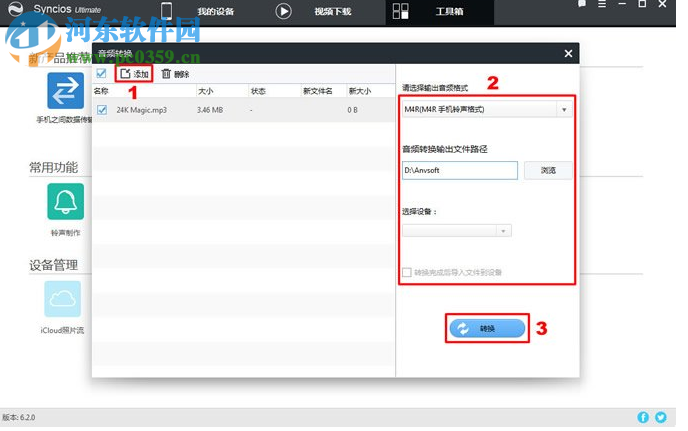Image resolution: width=688 pixels, height=431 pixels.
Task: Open the M4R output format dropdown
Action: (487, 109)
